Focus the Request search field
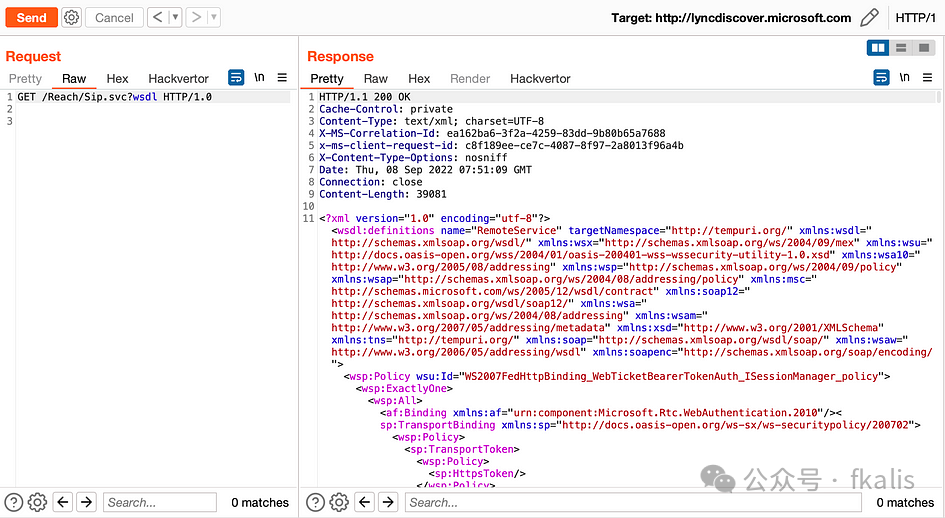This screenshot has height=518, width=945. pyautogui.click(x=160, y=502)
